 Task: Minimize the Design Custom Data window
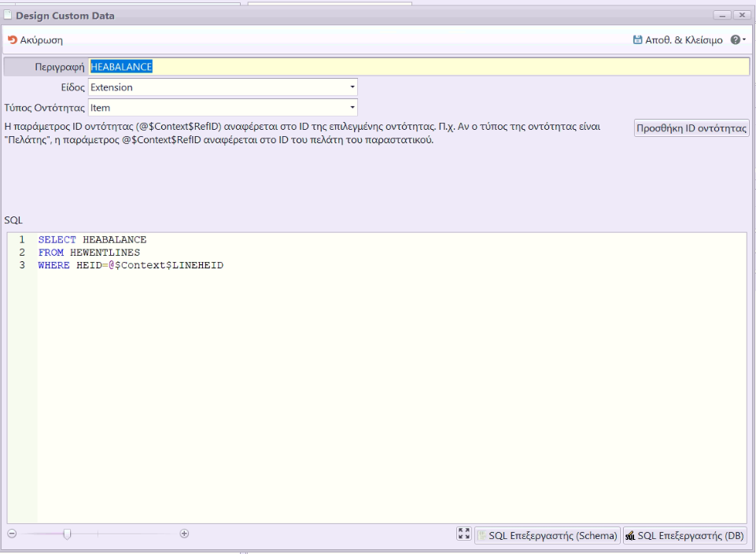point(721,15)
